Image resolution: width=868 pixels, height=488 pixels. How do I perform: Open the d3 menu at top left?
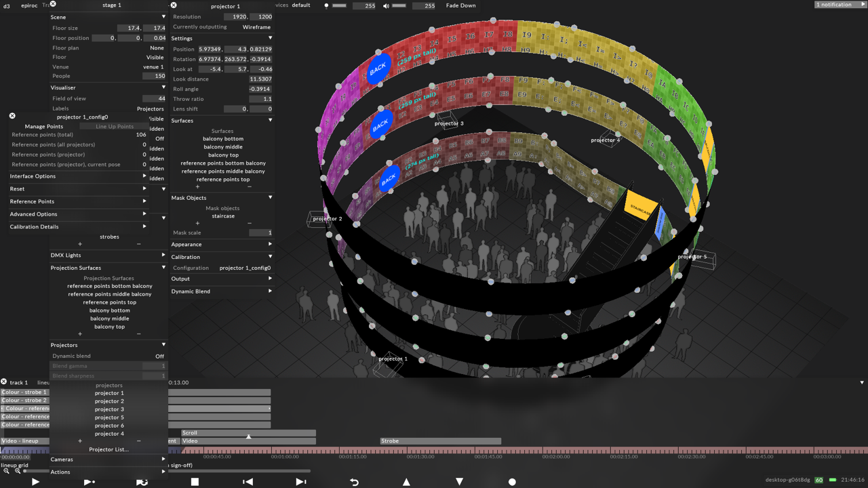pyautogui.click(x=5, y=5)
